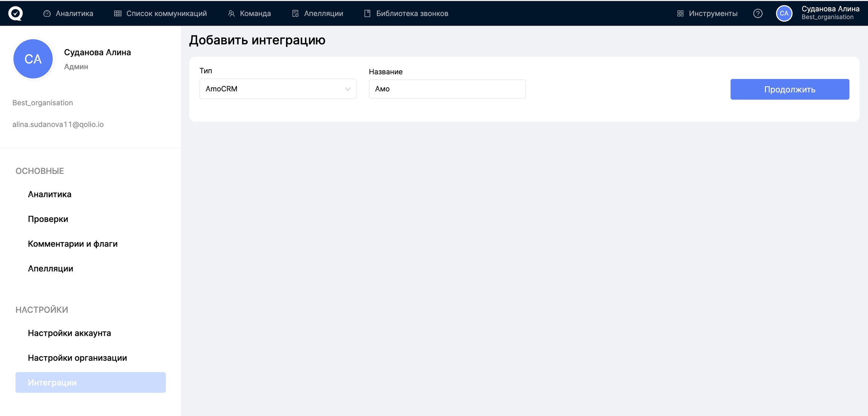The height and width of the screenshot is (416, 868).
Task: Go to Комментарии и флаги section
Action: (x=73, y=244)
